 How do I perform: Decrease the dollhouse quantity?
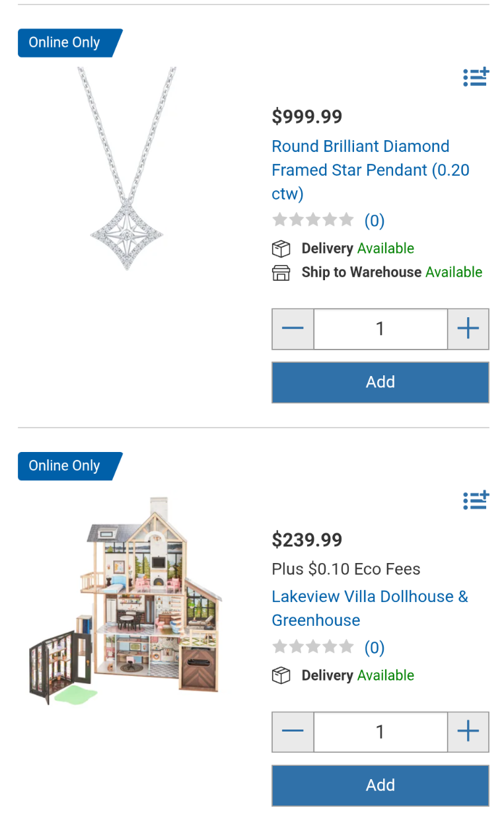click(293, 732)
